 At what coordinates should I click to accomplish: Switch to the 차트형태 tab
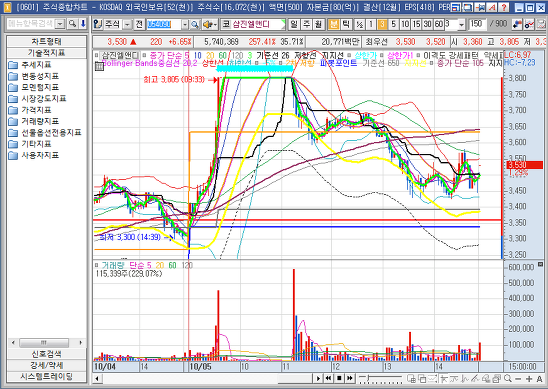click(x=46, y=41)
